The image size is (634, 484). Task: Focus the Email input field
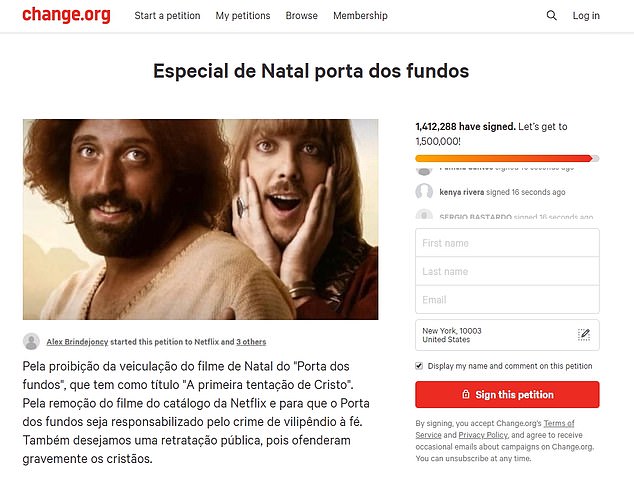point(507,300)
